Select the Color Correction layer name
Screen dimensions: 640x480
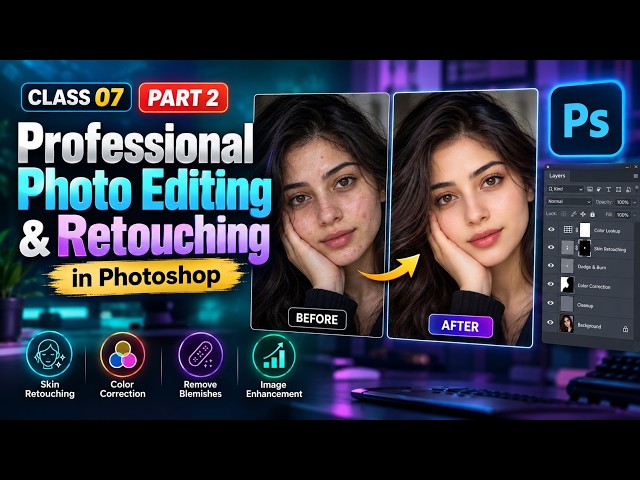594,287
